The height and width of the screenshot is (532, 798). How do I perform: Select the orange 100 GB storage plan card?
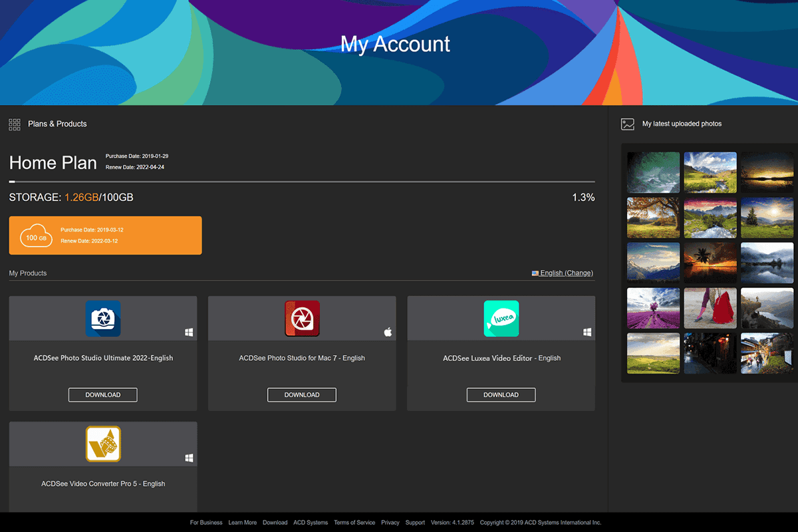click(105, 235)
